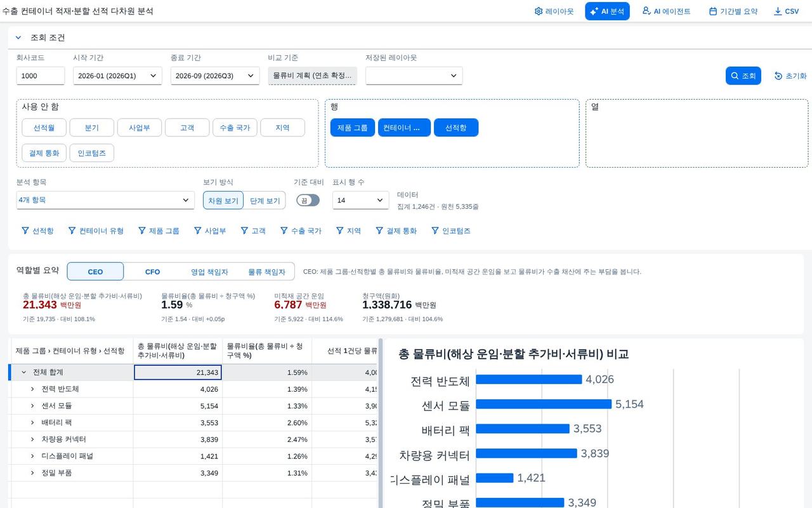Click the 제품 그룹 row chip

point(352,128)
